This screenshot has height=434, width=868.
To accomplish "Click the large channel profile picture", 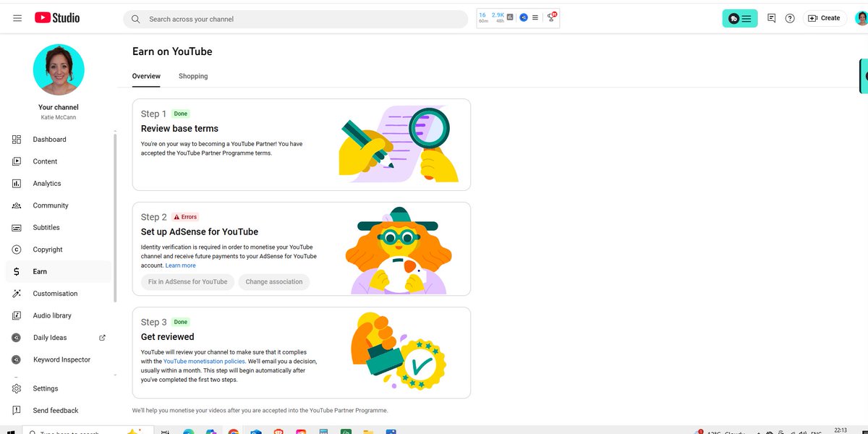I will click(59, 69).
